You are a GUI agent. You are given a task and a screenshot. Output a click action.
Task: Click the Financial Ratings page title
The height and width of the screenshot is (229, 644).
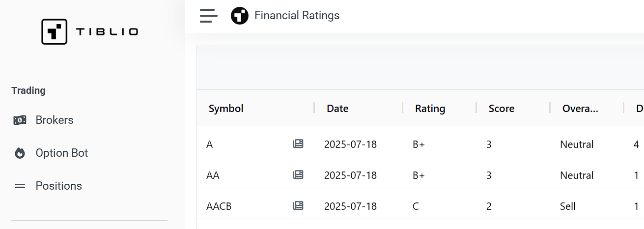tap(297, 16)
